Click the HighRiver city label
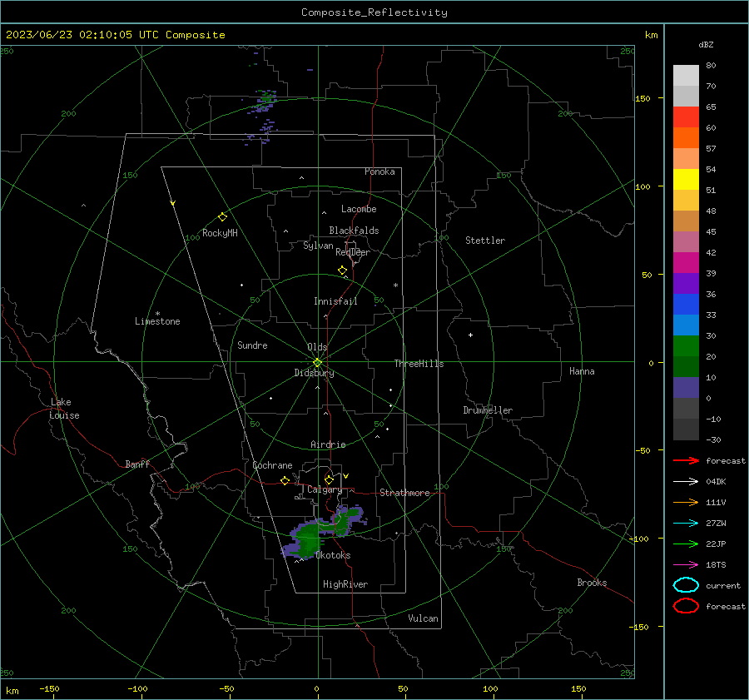The height and width of the screenshot is (700, 749). [x=345, y=584]
